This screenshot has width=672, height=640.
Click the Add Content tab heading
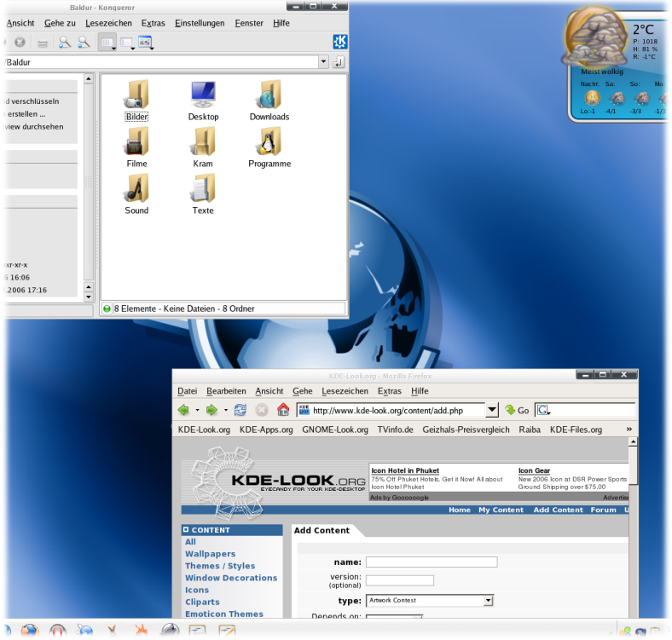(322, 530)
